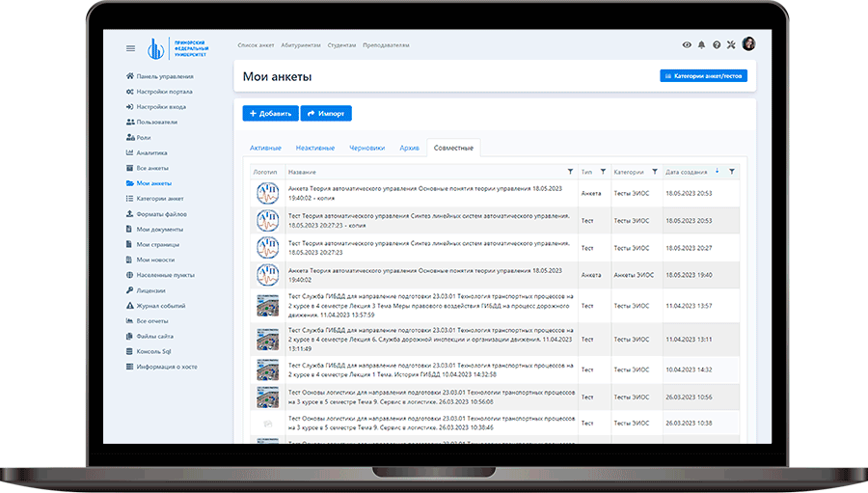Open the filter for the Название column
This screenshot has height=493, width=868.
[x=569, y=172]
